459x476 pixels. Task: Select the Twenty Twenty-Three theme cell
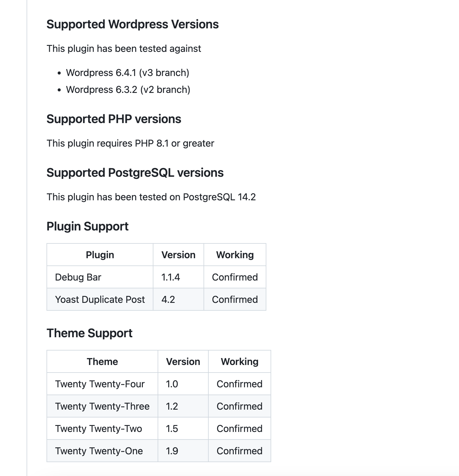coord(102,406)
